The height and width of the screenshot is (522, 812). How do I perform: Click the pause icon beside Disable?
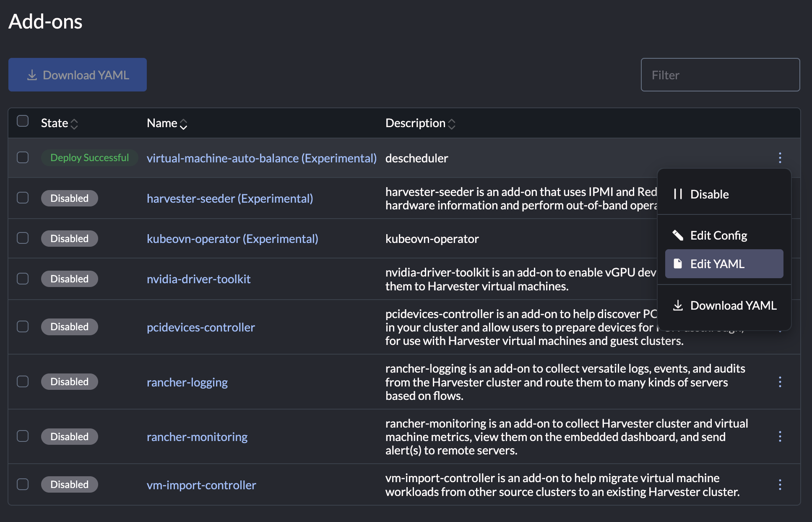pyautogui.click(x=678, y=194)
